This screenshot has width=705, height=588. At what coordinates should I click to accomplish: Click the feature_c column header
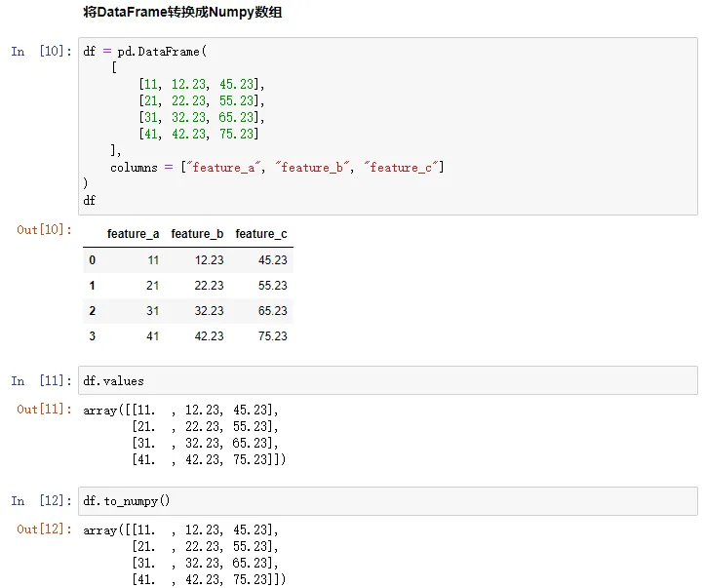point(261,234)
